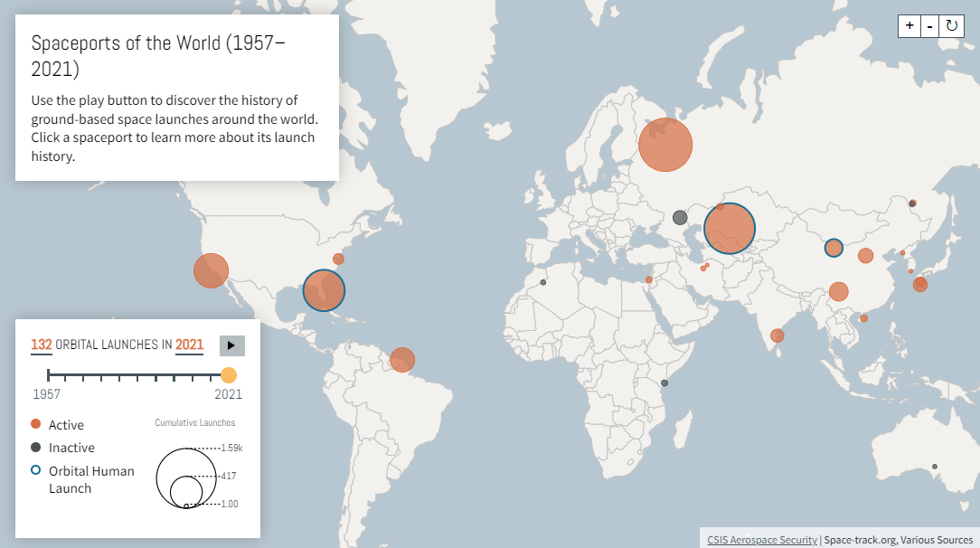Click the yellow 2021 timeline slider handle
The height and width of the screenshot is (548, 980).
pos(229,375)
